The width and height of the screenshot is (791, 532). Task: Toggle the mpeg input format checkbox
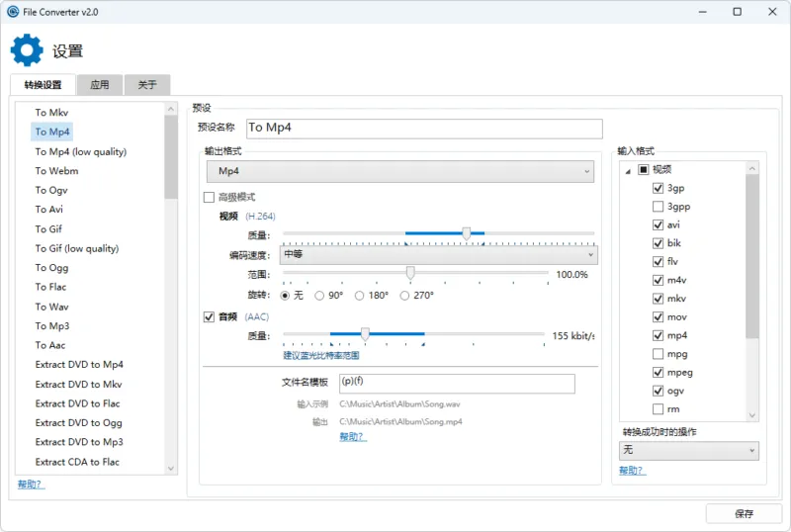(x=658, y=373)
